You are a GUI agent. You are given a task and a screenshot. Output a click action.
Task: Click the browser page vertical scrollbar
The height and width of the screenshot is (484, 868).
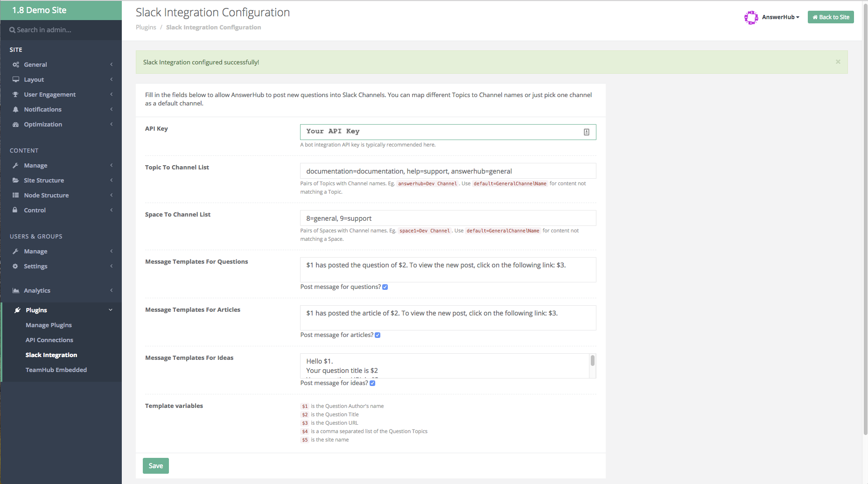click(865, 219)
